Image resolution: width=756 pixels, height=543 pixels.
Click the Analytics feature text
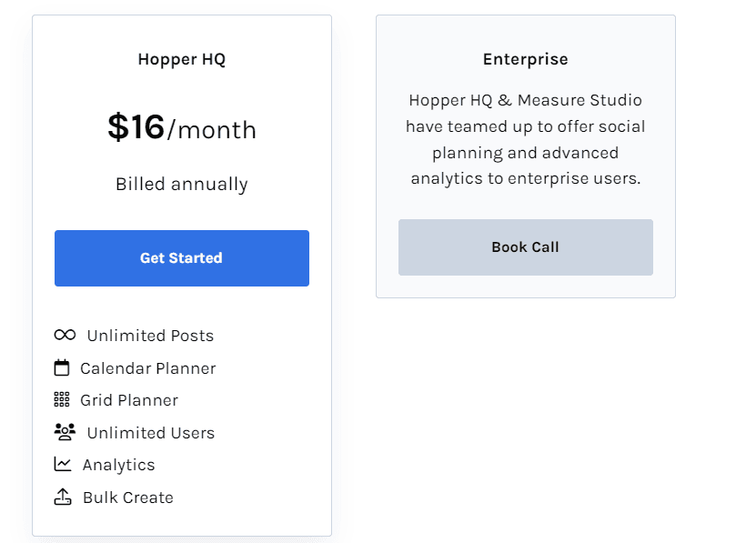tap(119, 464)
